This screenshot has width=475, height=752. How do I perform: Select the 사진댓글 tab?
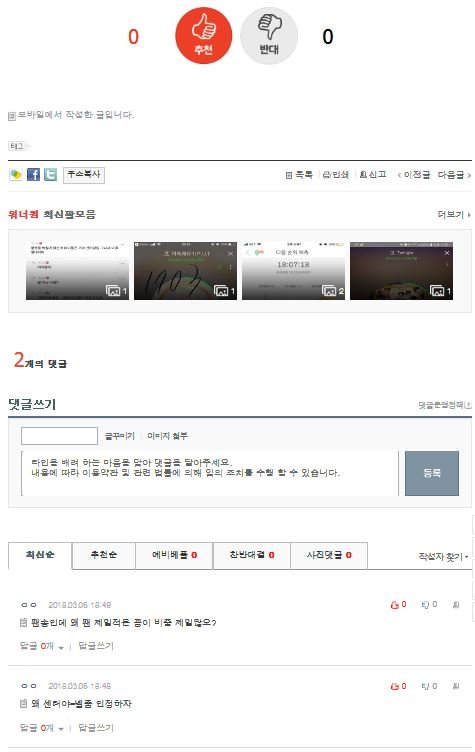coord(329,555)
